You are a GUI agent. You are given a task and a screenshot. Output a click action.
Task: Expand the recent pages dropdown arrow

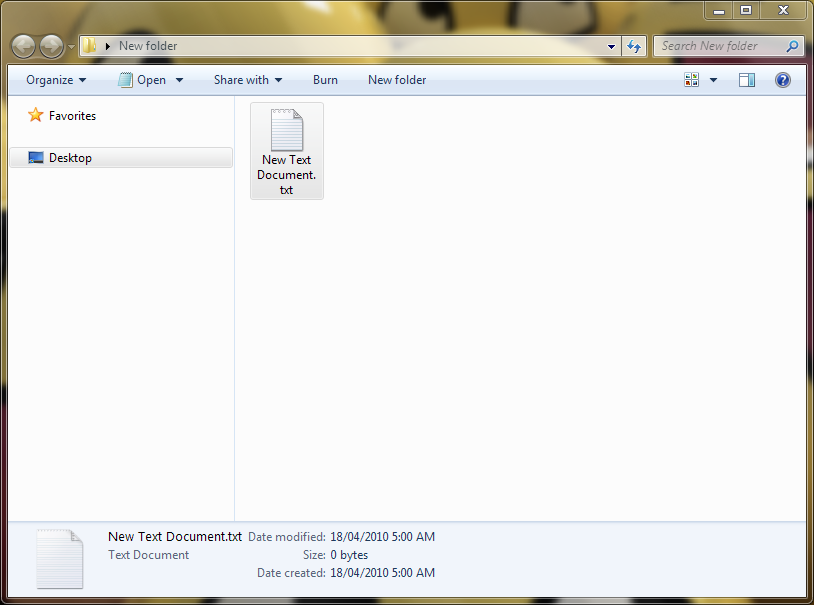click(x=71, y=47)
